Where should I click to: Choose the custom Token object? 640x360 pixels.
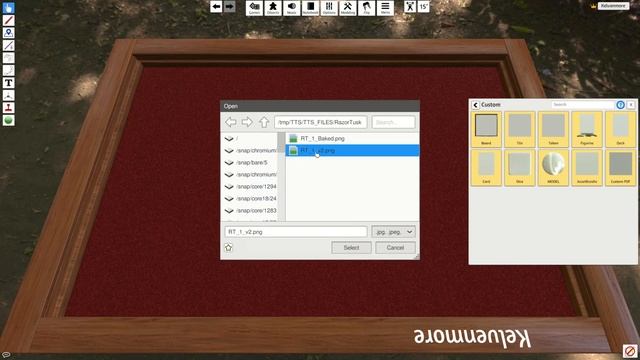pos(553,129)
